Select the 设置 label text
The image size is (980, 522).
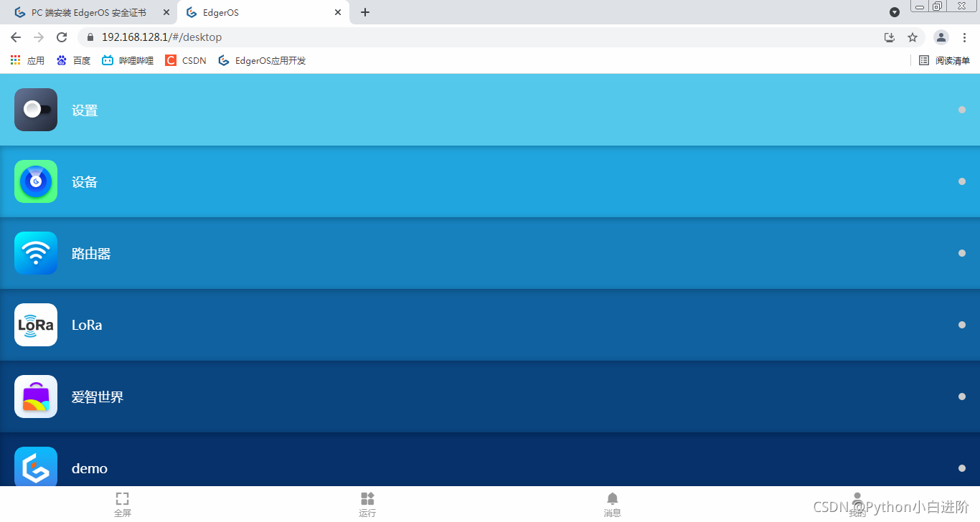85,110
